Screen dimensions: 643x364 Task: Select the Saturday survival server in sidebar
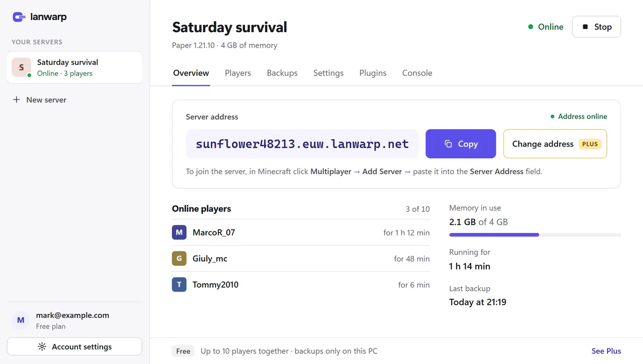click(x=74, y=67)
